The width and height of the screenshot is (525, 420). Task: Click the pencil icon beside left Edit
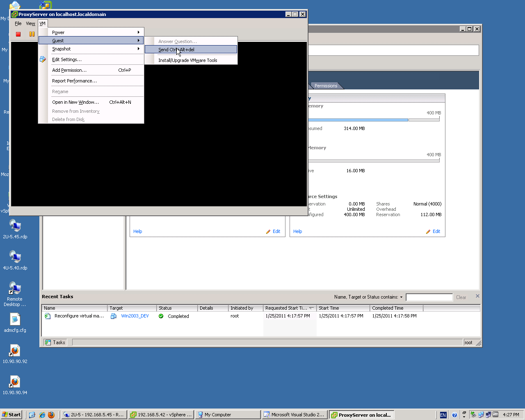(x=268, y=232)
